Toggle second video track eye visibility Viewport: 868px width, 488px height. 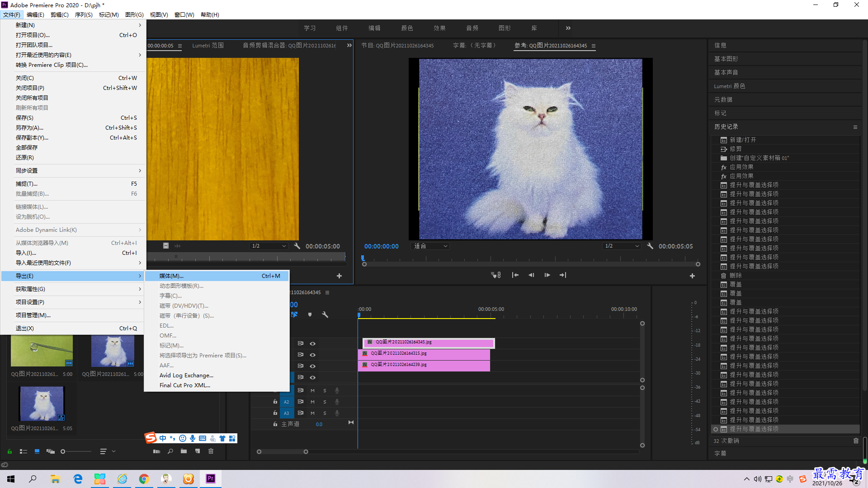point(312,355)
